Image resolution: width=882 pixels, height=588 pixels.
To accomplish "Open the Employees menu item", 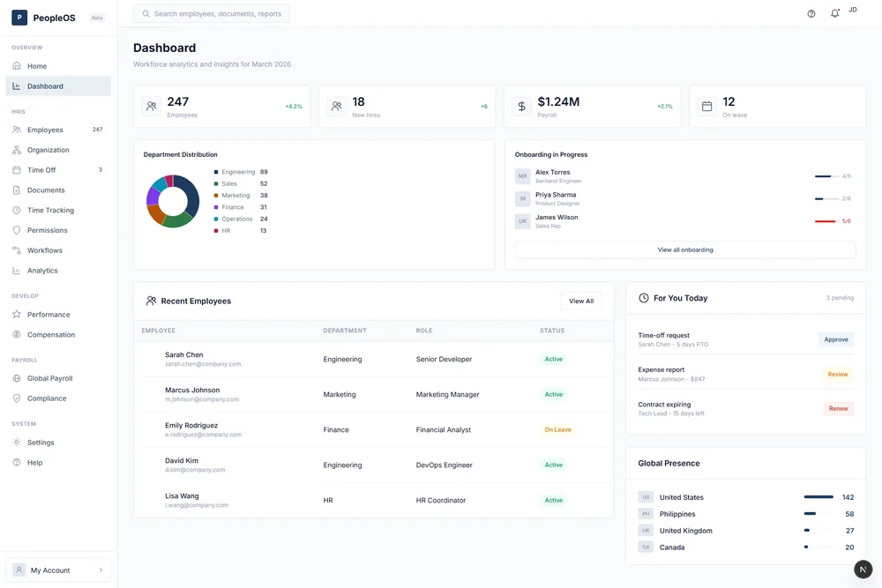I will (x=58, y=130).
